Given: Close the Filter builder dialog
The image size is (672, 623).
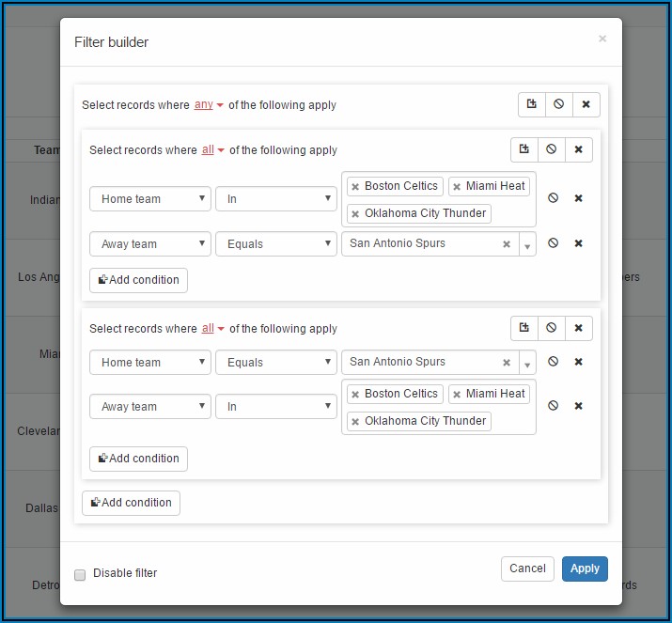Looking at the screenshot, I should (x=602, y=39).
